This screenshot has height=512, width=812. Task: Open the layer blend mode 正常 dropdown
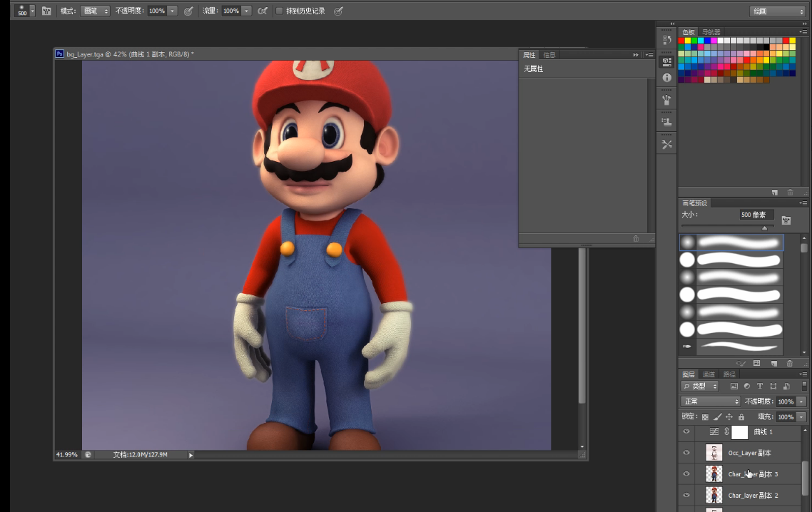(x=710, y=401)
